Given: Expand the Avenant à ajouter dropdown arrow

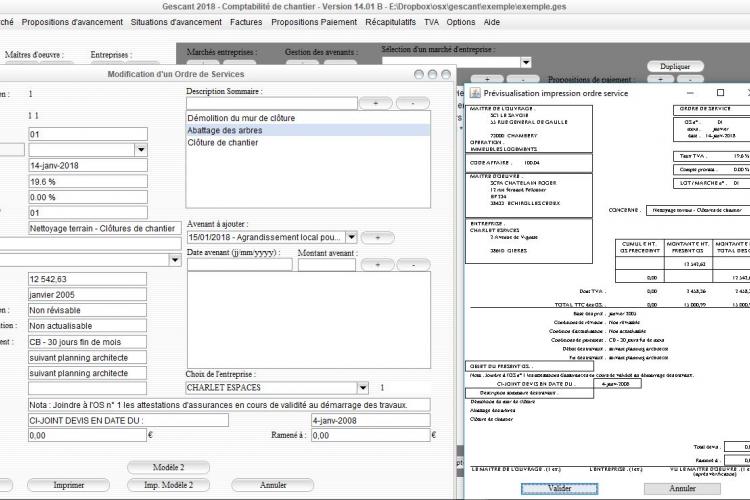Looking at the screenshot, I should tap(352, 237).
